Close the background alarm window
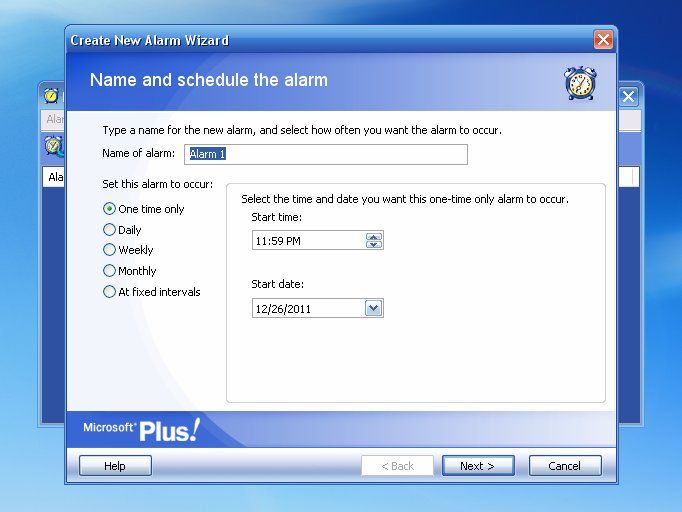682x512 pixels. tap(629, 96)
